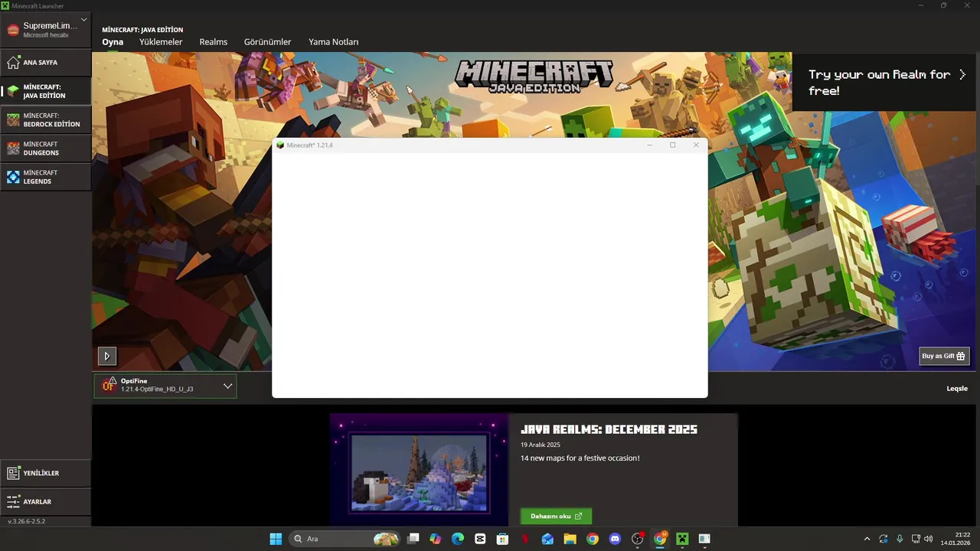The image size is (980, 551).
Task: Click the arrow on the Realm promo
Action: [x=962, y=74]
